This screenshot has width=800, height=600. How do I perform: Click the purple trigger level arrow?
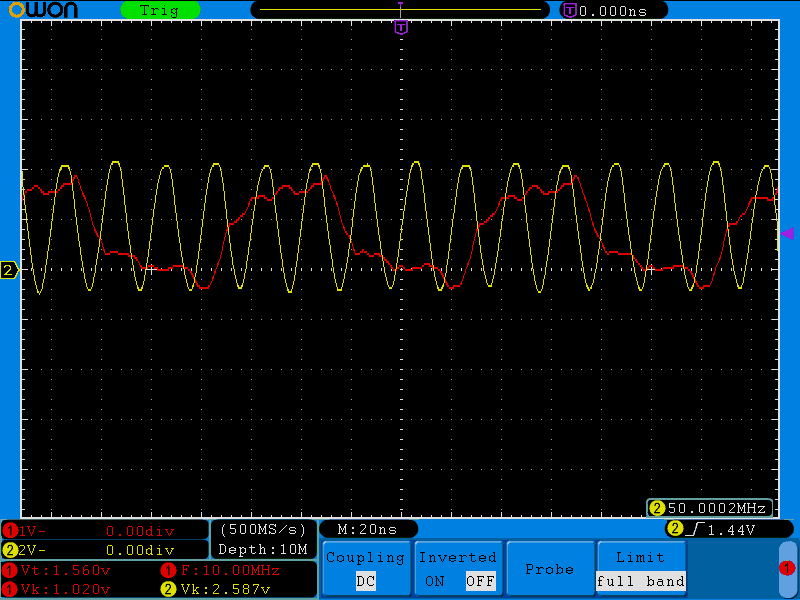coord(787,233)
